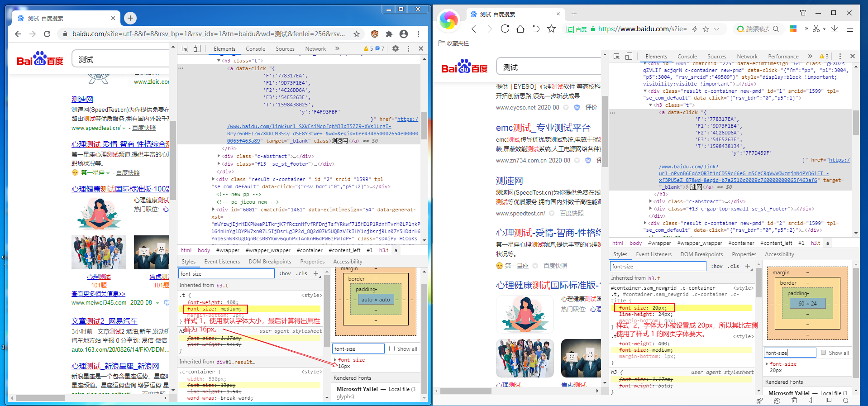
Task: Add new style rule plus in 360 Styles pane
Action: pyautogui.click(x=748, y=266)
